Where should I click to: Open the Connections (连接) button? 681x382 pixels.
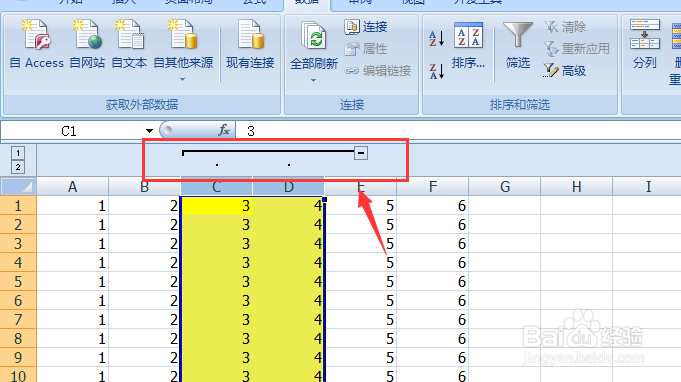coord(366,27)
